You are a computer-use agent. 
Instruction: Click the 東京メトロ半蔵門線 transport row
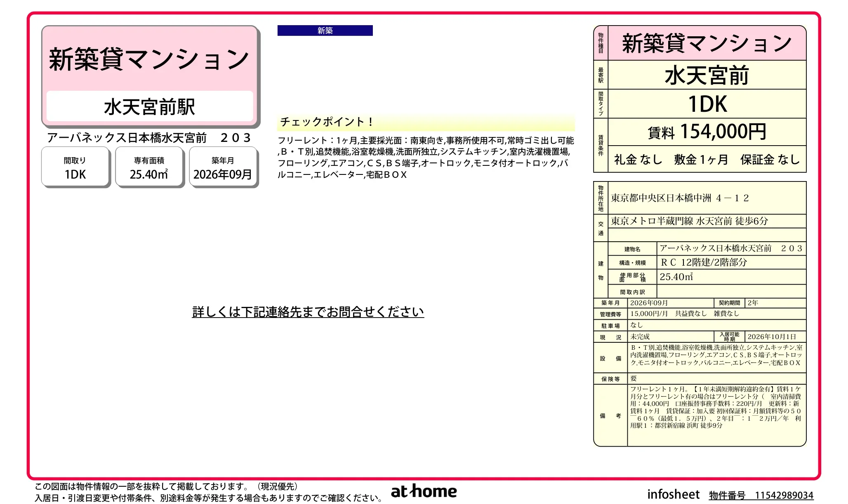(707, 221)
